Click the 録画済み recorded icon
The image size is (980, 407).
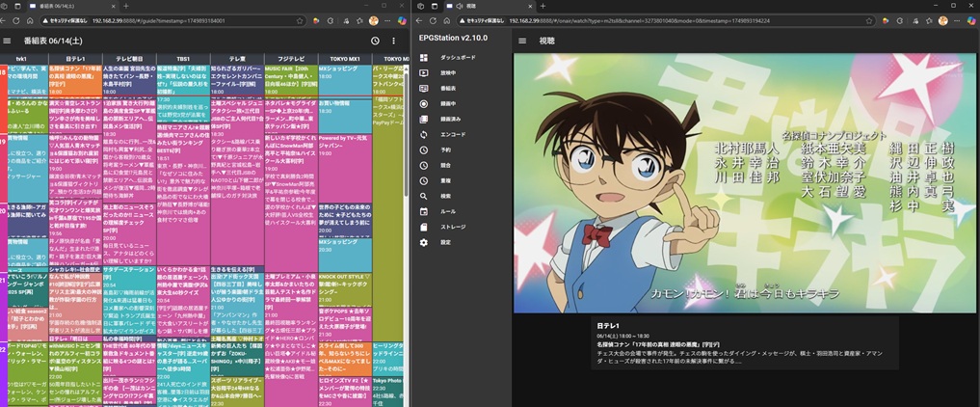(x=424, y=119)
